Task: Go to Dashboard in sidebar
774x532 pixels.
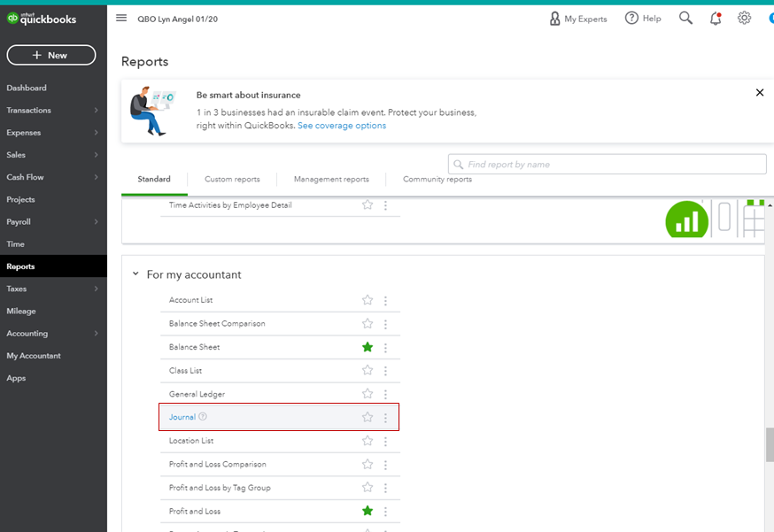Action: 27,88
